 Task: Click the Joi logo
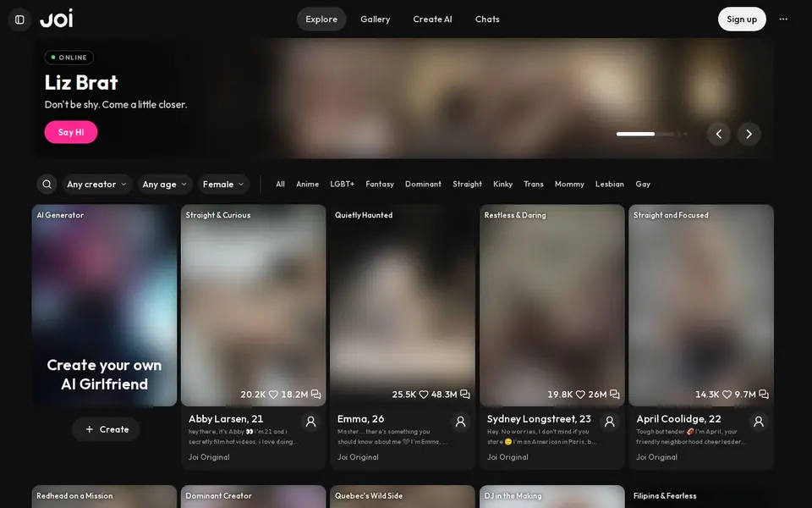click(x=57, y=19)
